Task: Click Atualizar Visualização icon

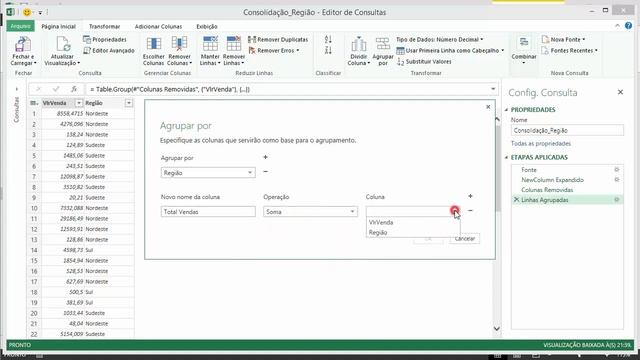Action: [x=62, y=45]
